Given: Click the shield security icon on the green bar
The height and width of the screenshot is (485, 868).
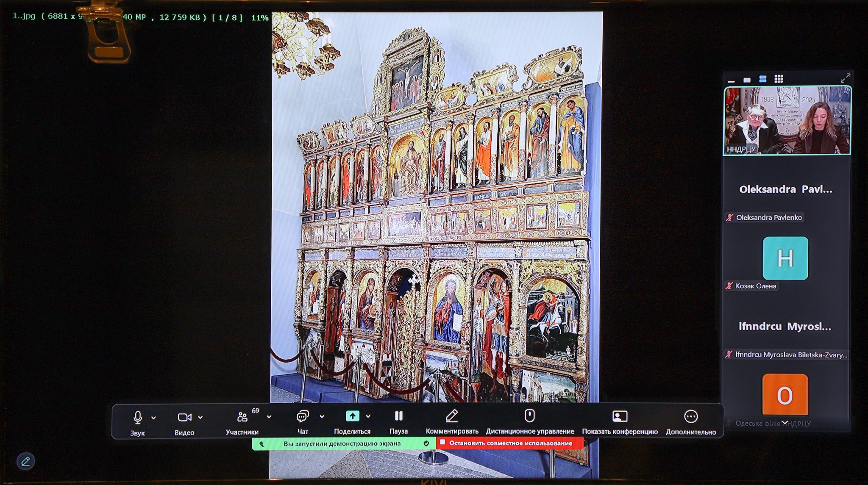Looking at the screenshot, I should point(426,443).
